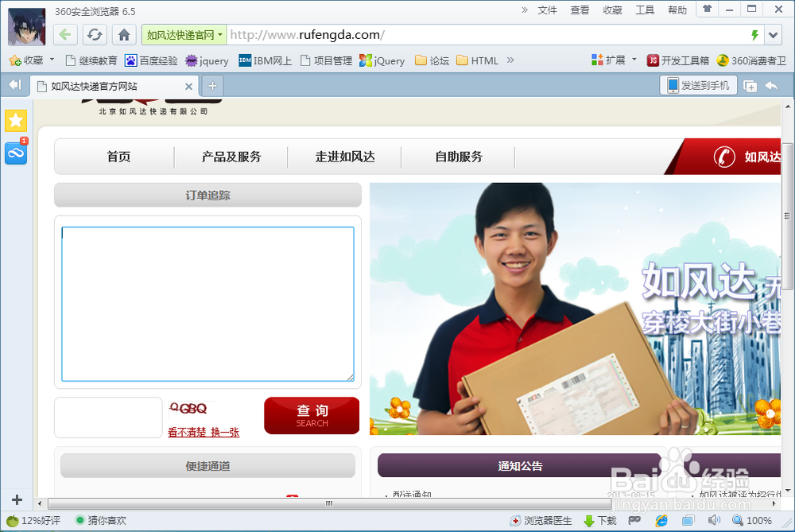The height and width of the screenshot is (532, 795).
Task: Click the user avatar picture
Action: tap(26, 27)
